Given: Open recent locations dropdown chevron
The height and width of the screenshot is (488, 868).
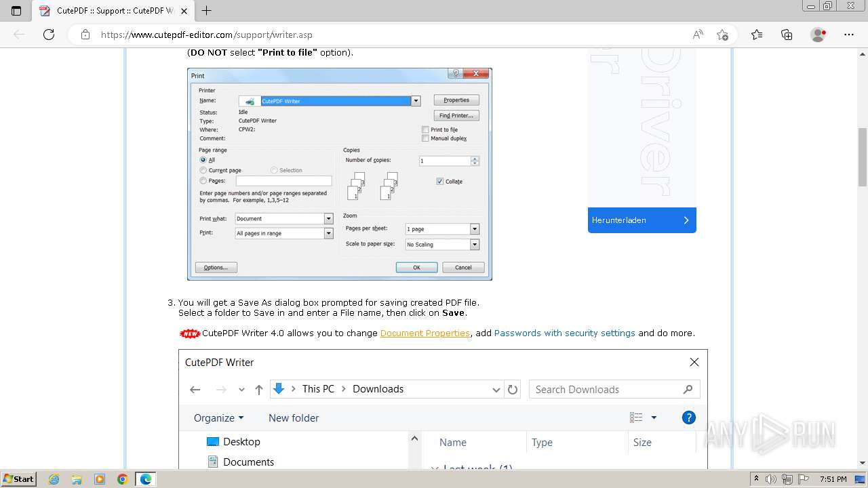Looking at the screenshot, I should (241, 390).
